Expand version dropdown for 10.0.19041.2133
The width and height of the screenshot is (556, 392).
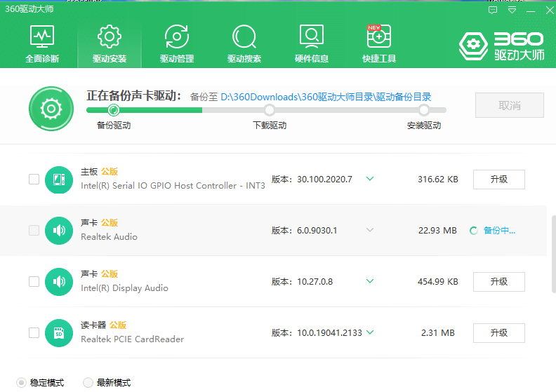click(x=370, y=332)
